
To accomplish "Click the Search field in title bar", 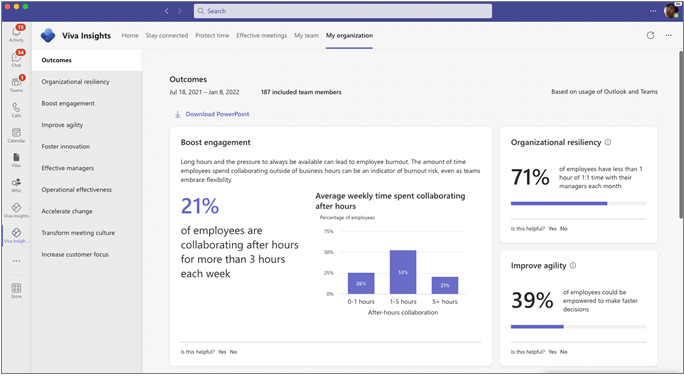I will [343, 11].
